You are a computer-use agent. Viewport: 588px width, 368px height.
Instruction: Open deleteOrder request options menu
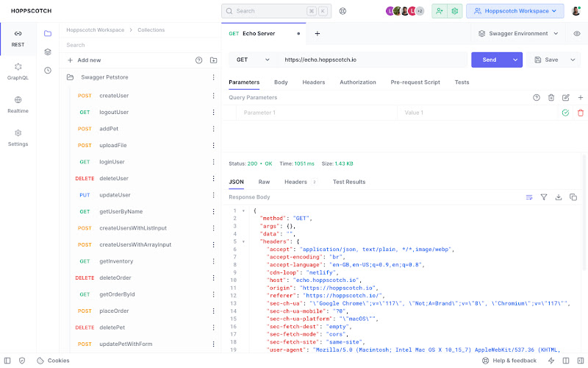(213, 277)
